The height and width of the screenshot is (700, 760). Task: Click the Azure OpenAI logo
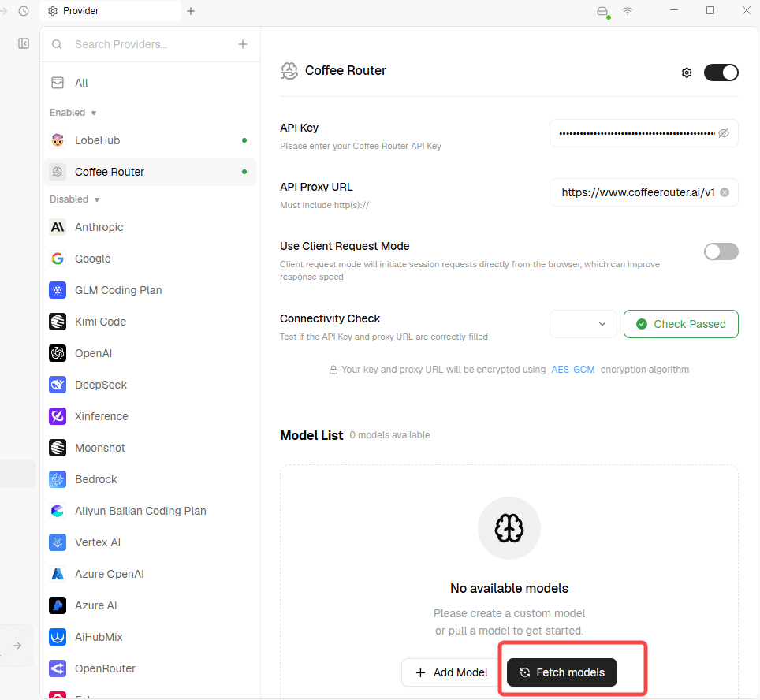tap(58, 573)
